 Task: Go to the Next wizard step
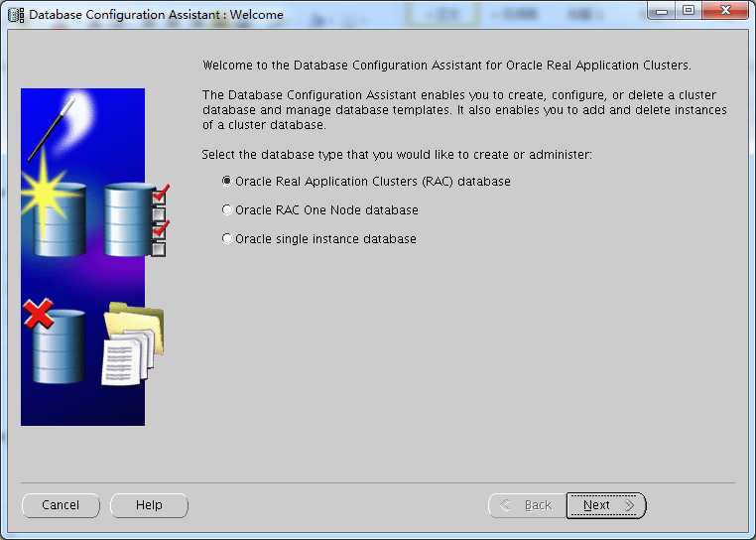(606, 505)
